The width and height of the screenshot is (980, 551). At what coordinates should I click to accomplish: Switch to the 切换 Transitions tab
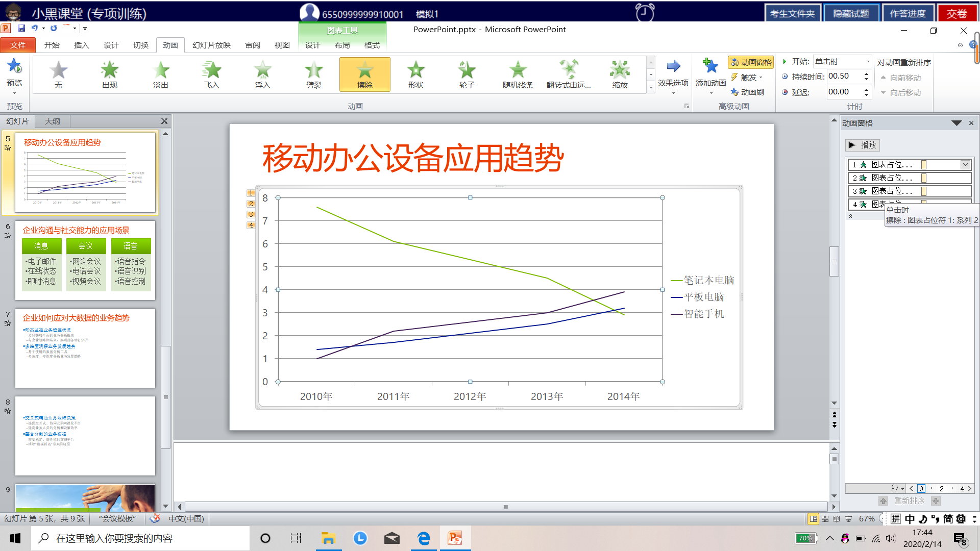pyautogui.click(x=140, y=45)
